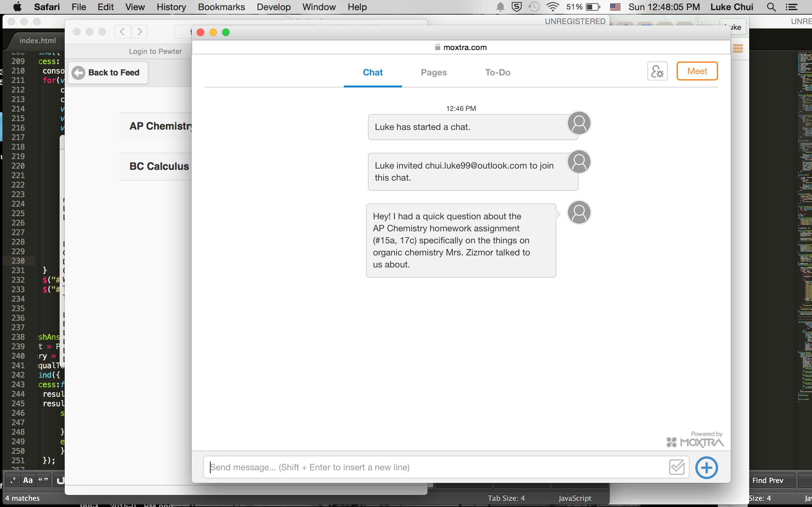
Task: Open the orange hamburger menu icon
Action: tap(738, 48)
